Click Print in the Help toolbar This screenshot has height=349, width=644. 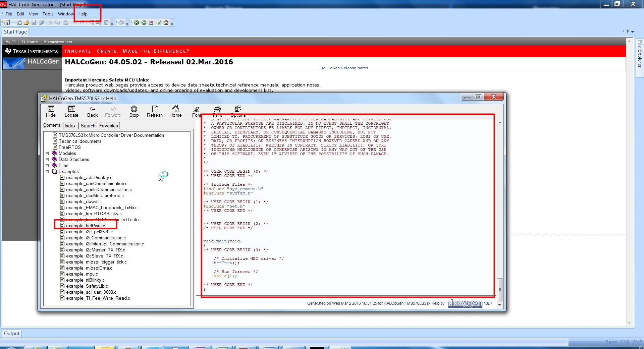coord(217,112)
